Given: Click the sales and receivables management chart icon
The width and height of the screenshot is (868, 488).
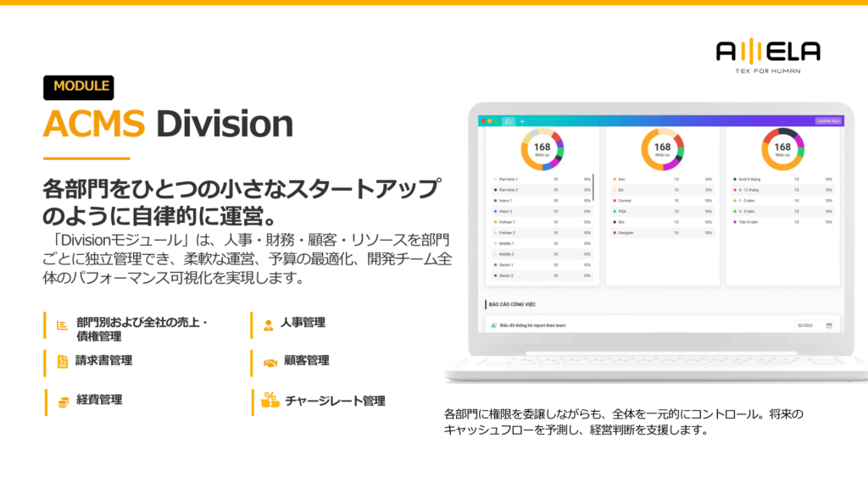Looking at the screenshot, I should (x=60, y=324).
